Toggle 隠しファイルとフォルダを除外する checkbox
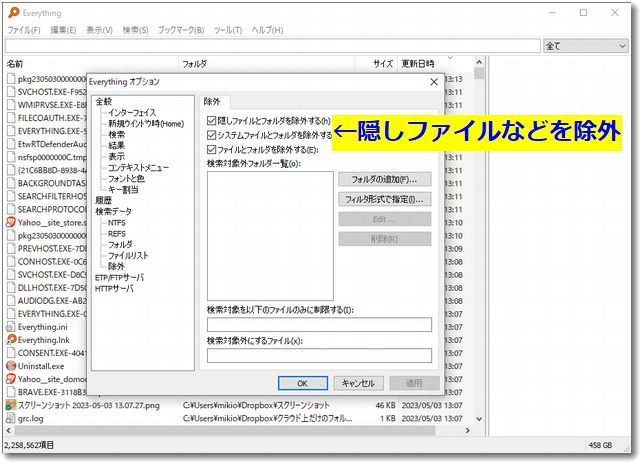This screenshot has width=640, height=462. click(x=211, y=120)
